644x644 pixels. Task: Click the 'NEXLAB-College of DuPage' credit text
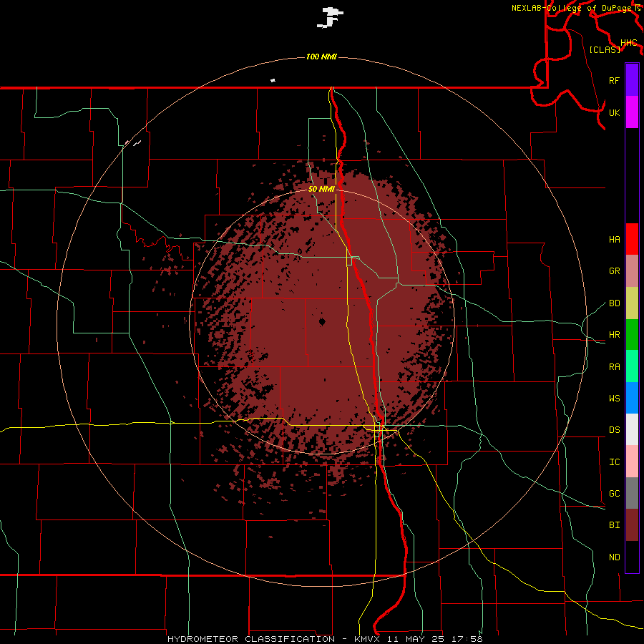572,8
